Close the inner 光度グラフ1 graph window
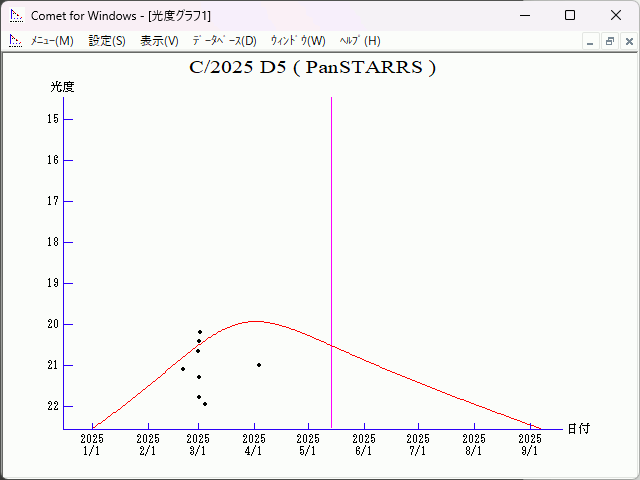 coord(628,42)
